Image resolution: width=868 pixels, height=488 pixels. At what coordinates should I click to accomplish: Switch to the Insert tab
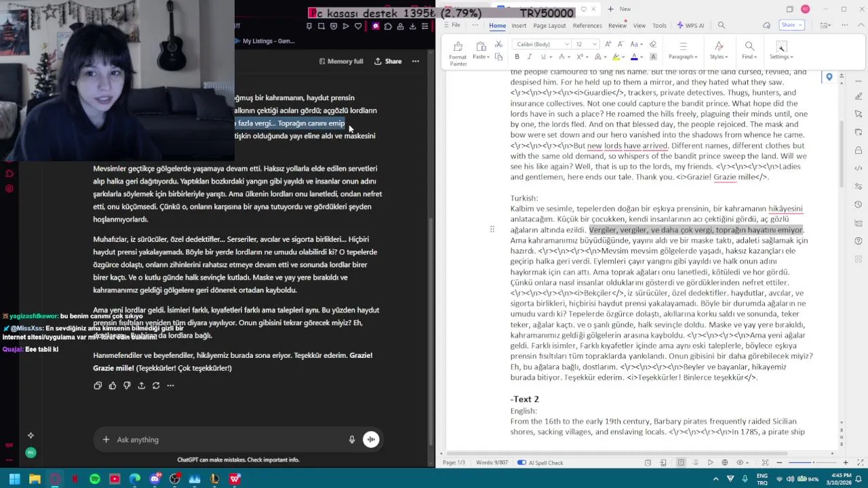(x=519, y=26)
